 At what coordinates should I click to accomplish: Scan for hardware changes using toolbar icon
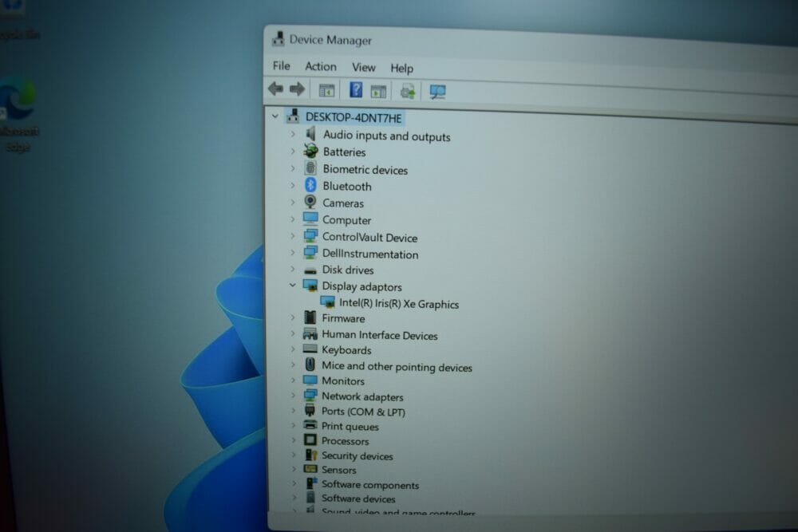(x=437, y=92)
